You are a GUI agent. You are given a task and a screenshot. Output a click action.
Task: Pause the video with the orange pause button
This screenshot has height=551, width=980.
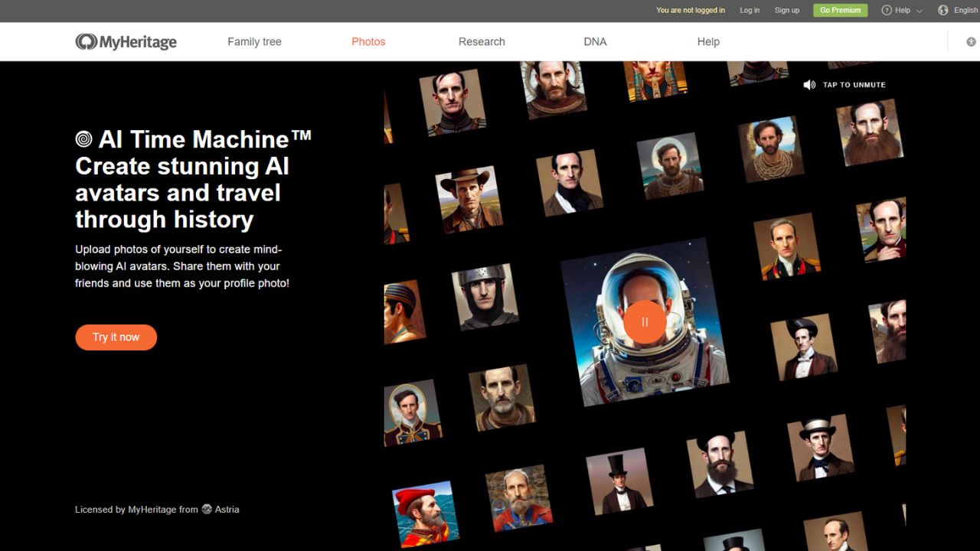644,322
